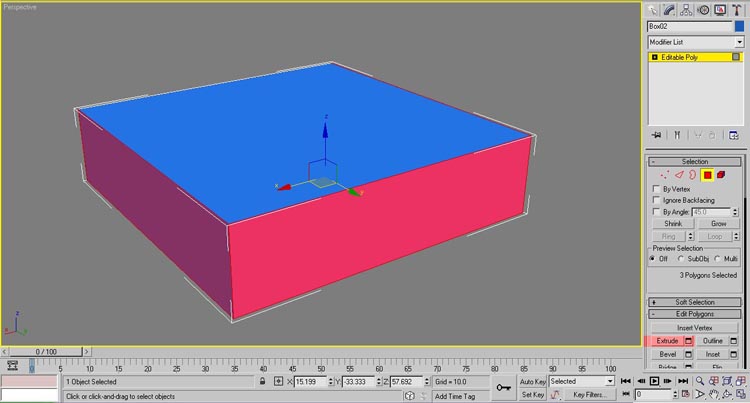Expand the Soft Selection rollout
The image size is (750, 403).
coord(695,302)
